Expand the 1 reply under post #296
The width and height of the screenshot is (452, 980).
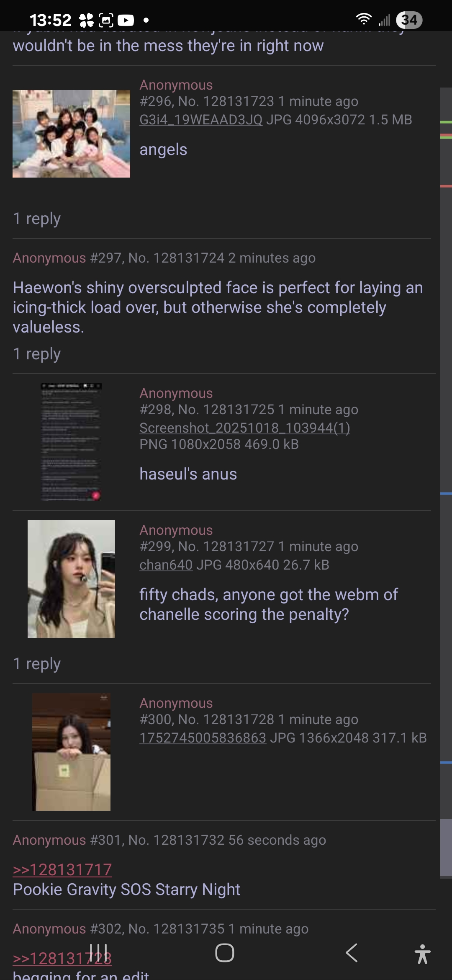pos(37,219)
